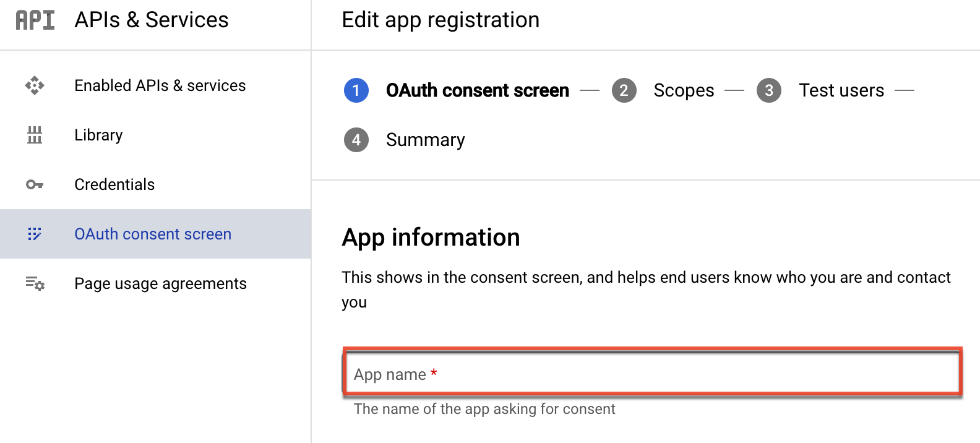Click the App information heading
The image size is (980, 443).
[x=431, y=238]
